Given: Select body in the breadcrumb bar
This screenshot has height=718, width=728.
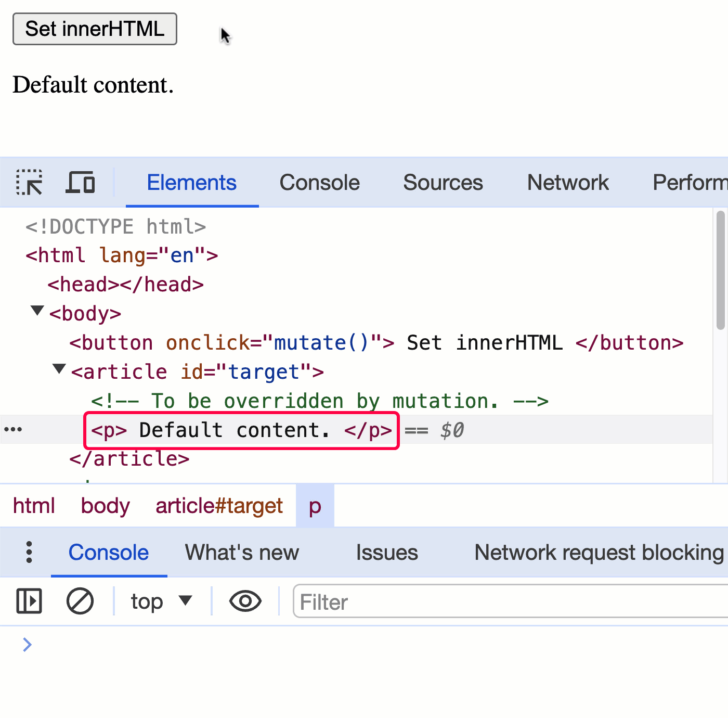Looking at the screenshot, I should 105,505.
